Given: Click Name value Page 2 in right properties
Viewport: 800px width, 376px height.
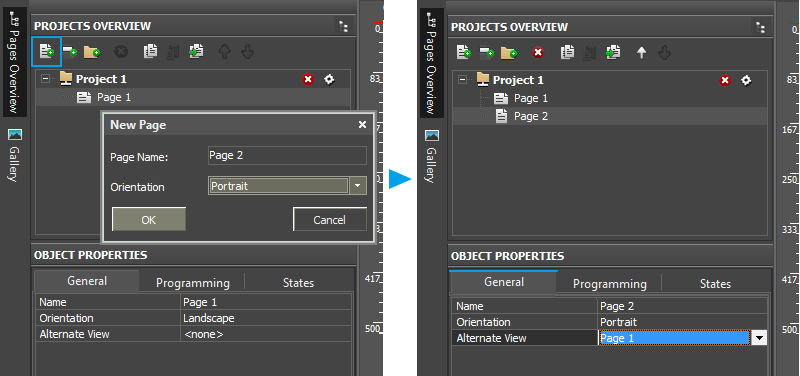Looking at the screenshot, I should [683, 306].
